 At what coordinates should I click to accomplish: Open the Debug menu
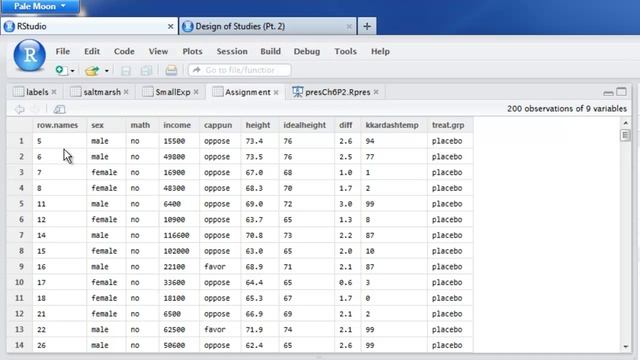click(307, 51)
